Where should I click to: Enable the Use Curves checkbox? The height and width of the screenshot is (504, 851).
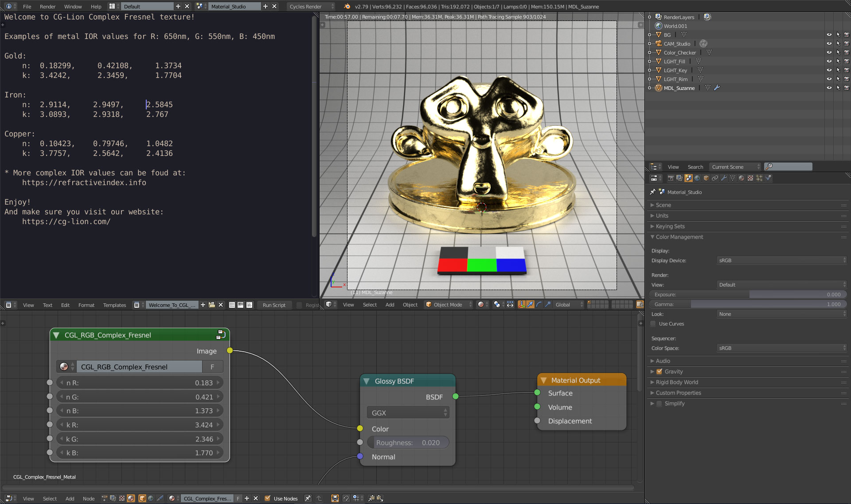pos(653,324)
